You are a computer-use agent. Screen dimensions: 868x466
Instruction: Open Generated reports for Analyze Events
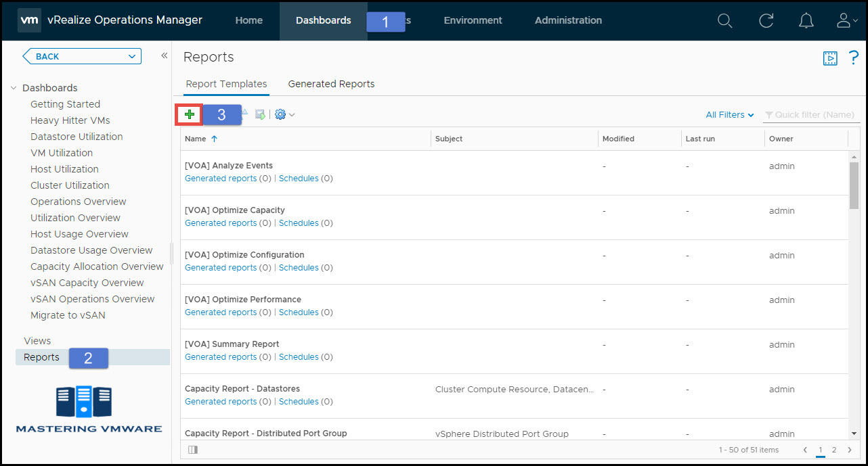(x=221, y=179)
